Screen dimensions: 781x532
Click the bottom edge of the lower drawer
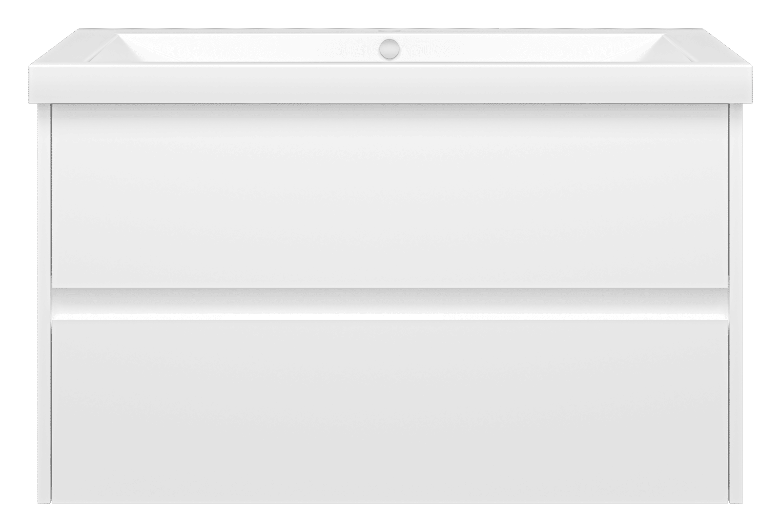pos(390,503)
